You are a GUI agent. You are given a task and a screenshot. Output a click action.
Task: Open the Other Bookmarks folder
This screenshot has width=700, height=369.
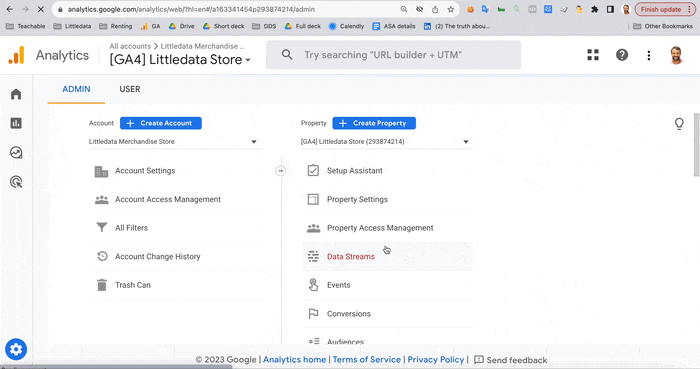(x=663, y=26)
